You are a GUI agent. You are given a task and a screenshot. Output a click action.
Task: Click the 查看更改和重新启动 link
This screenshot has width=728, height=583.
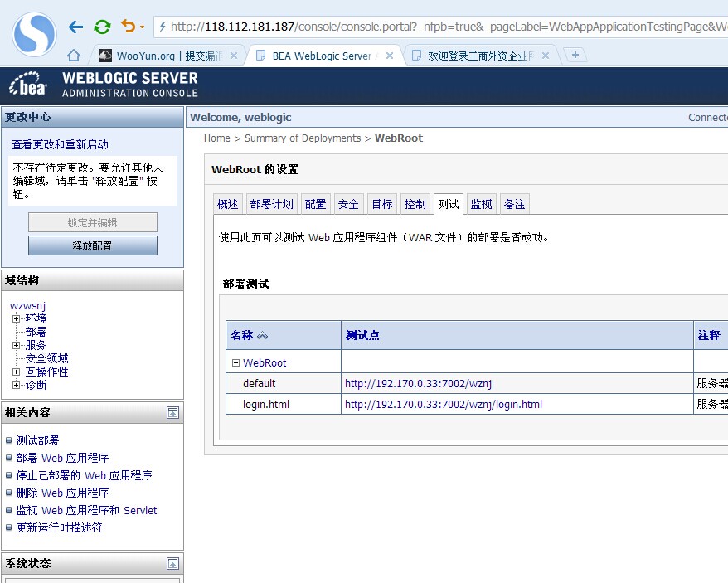tap(60, 144)
